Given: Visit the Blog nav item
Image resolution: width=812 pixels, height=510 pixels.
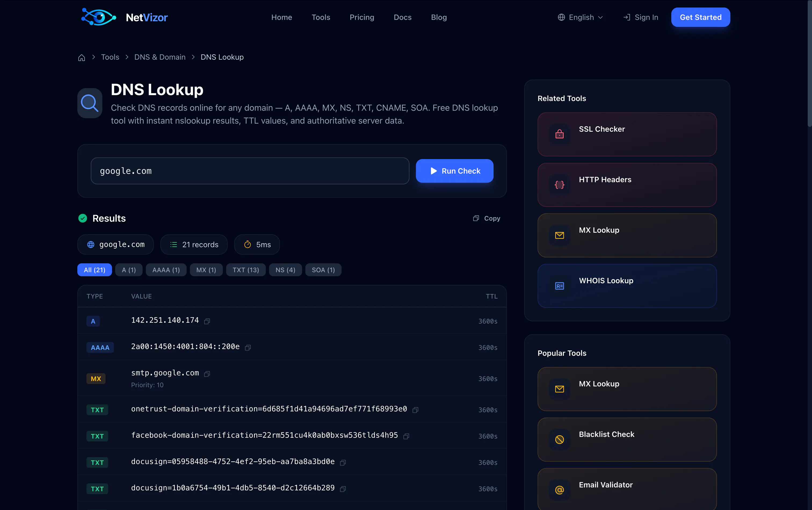Looking at the screenshot, I should [438, 17].
